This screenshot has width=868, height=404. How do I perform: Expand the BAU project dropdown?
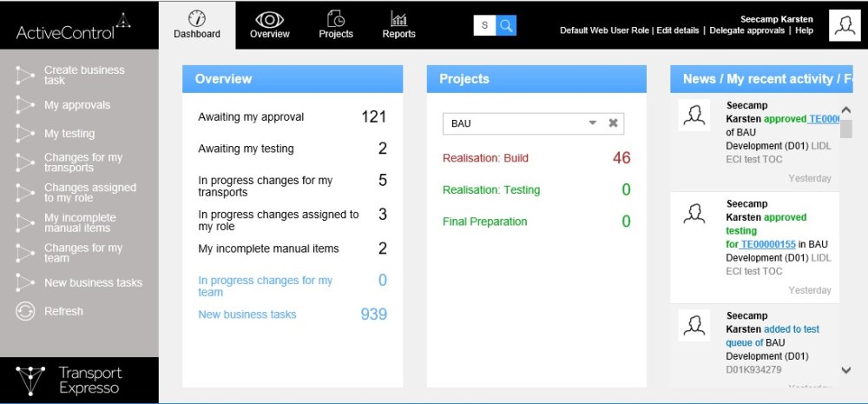[x=593, y=123]
